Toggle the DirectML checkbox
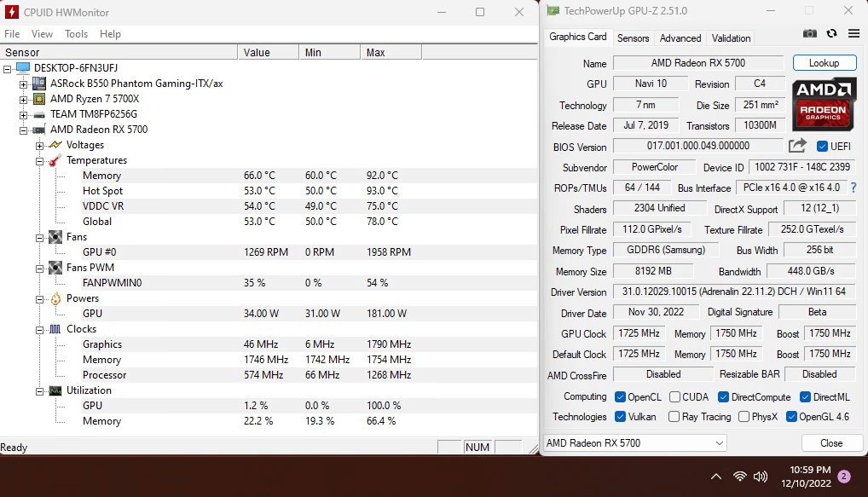The image size is (868, 497). [805, 396]
